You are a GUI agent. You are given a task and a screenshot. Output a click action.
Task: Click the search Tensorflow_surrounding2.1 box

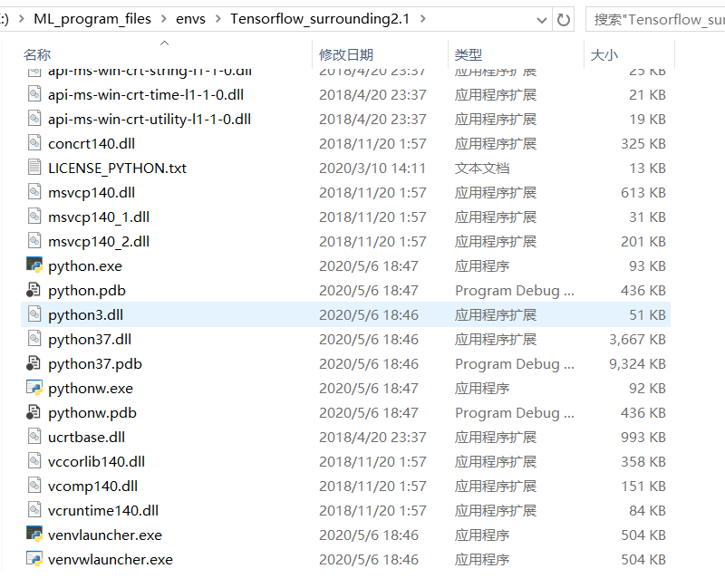click(655, 19)
